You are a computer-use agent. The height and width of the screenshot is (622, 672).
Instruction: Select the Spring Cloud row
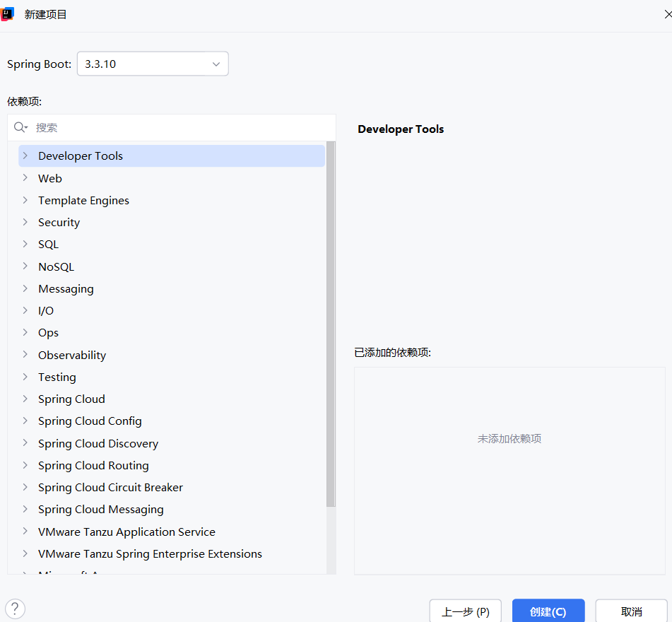(172, 399)
